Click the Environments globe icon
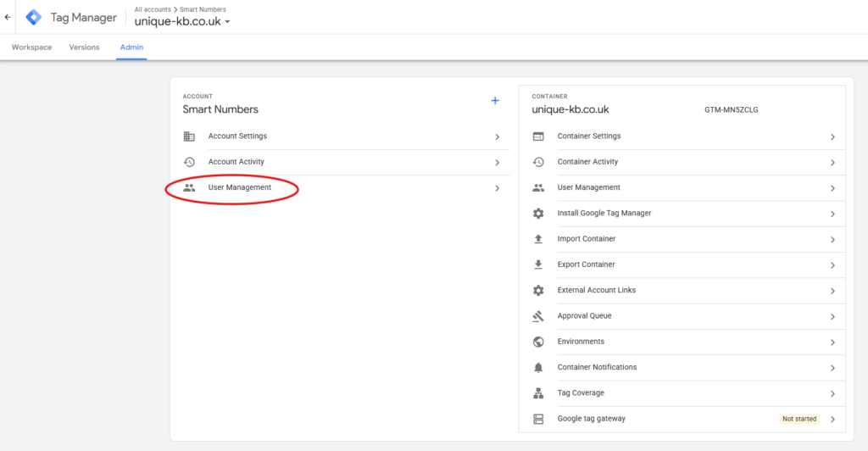The width and height of the screenshot is (868, 451). tap(537, 342)
